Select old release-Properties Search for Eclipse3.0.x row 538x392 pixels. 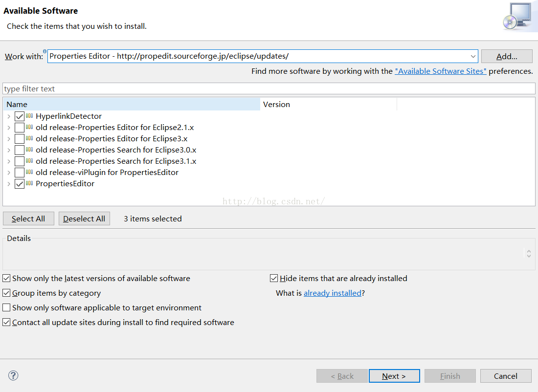[x=116, y=150]
